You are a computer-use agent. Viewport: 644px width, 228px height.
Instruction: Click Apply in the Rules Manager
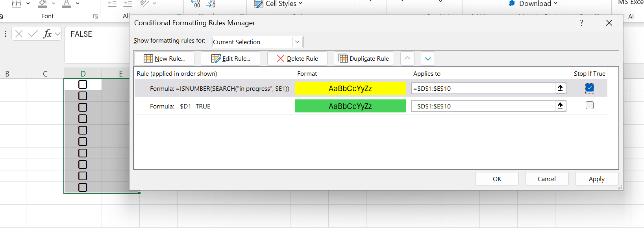tap(597, 179)
